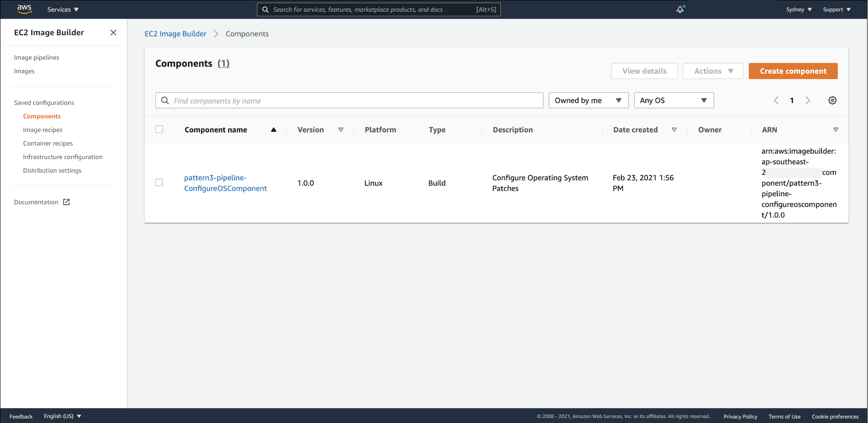
Task: Go to Image pipelines
Action: coord(37,57)
